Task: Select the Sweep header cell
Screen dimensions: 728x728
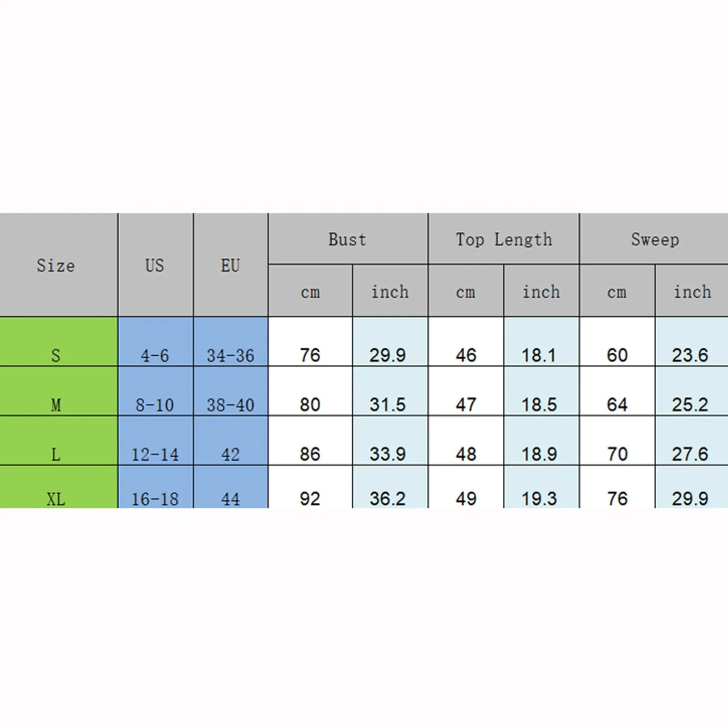Action: (x=654, y=238)
